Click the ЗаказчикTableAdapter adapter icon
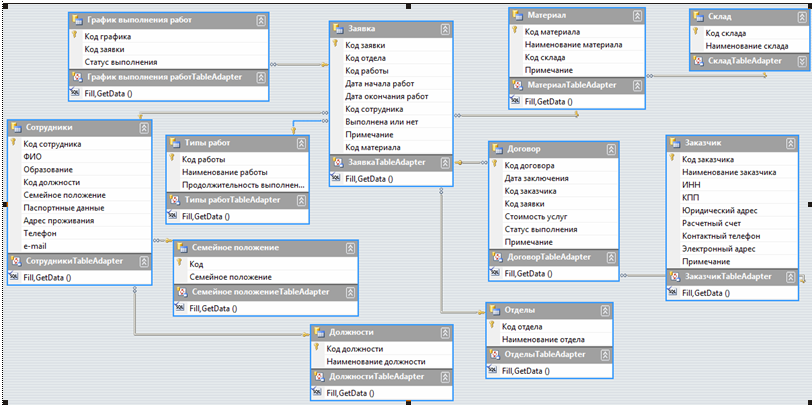Viewport: 812px width, 405px height. [672, 276]
